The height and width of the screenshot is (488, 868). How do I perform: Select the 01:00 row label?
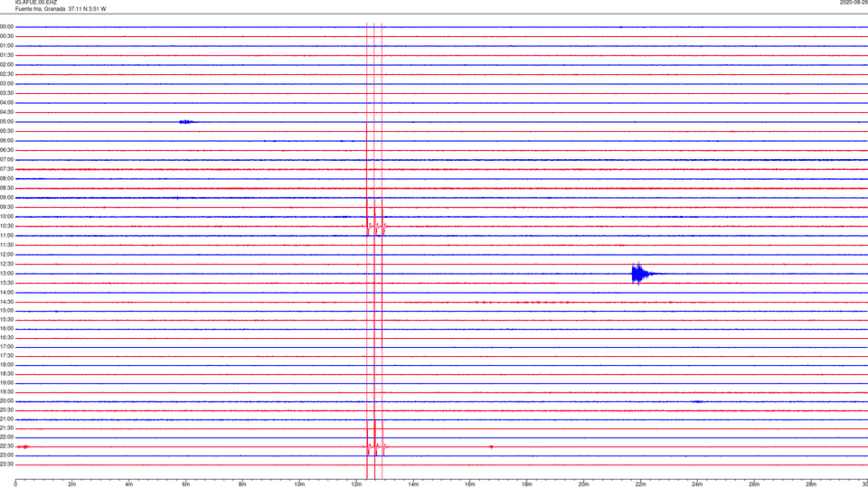(x=7, y=46)
